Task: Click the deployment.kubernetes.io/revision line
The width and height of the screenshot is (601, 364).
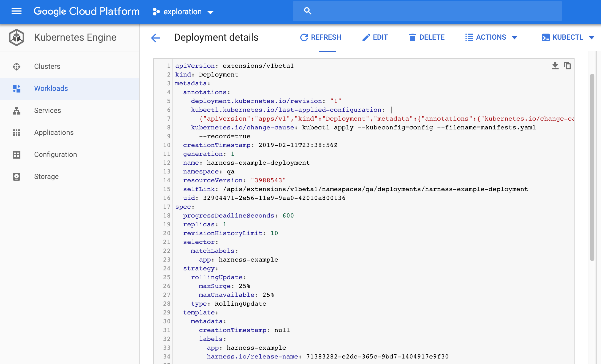Action: point(266,101)
